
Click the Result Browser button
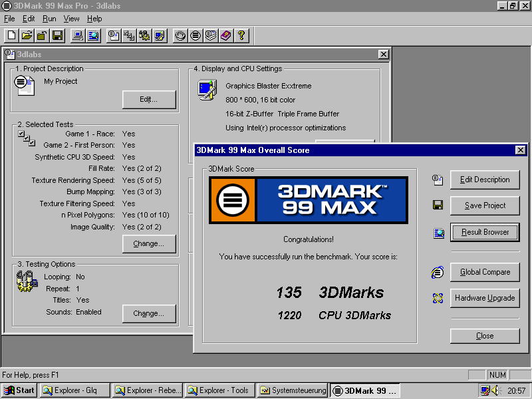(x=485, y=233)
